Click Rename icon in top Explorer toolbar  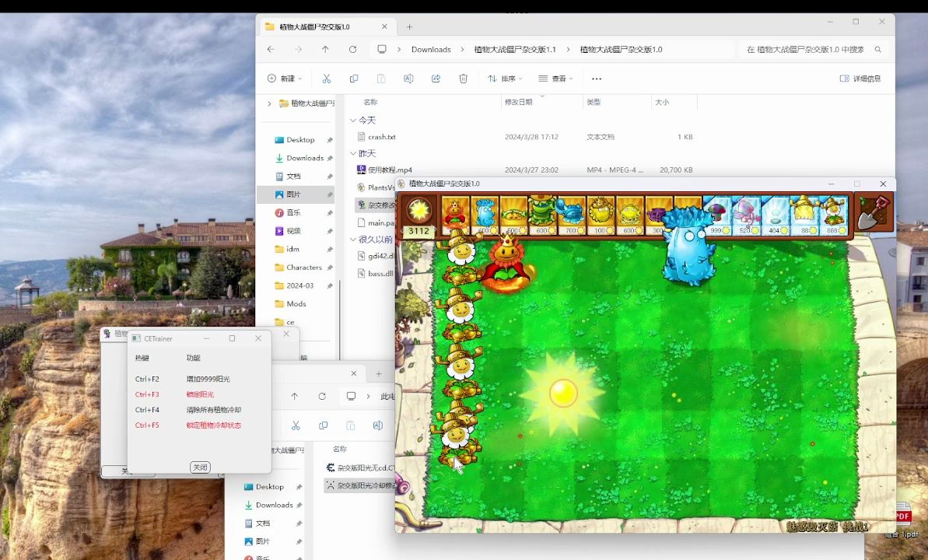click(x=408, y=78)
